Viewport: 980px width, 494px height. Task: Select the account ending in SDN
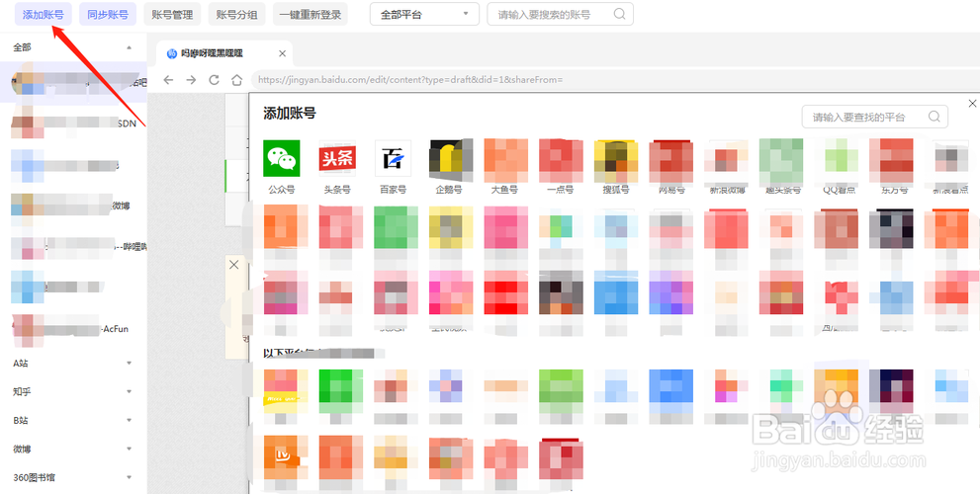[x=73, y=123]
